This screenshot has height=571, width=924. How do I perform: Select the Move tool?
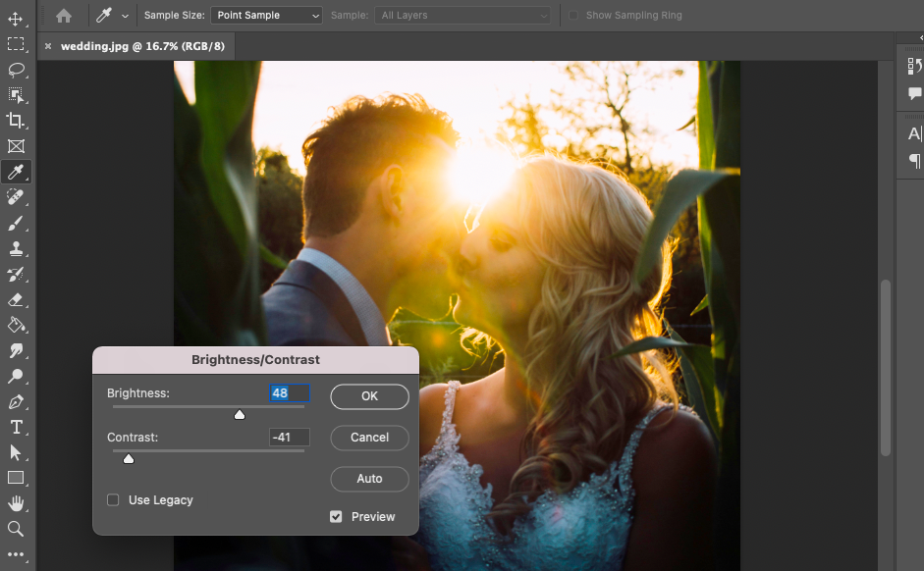pos(16,19)
